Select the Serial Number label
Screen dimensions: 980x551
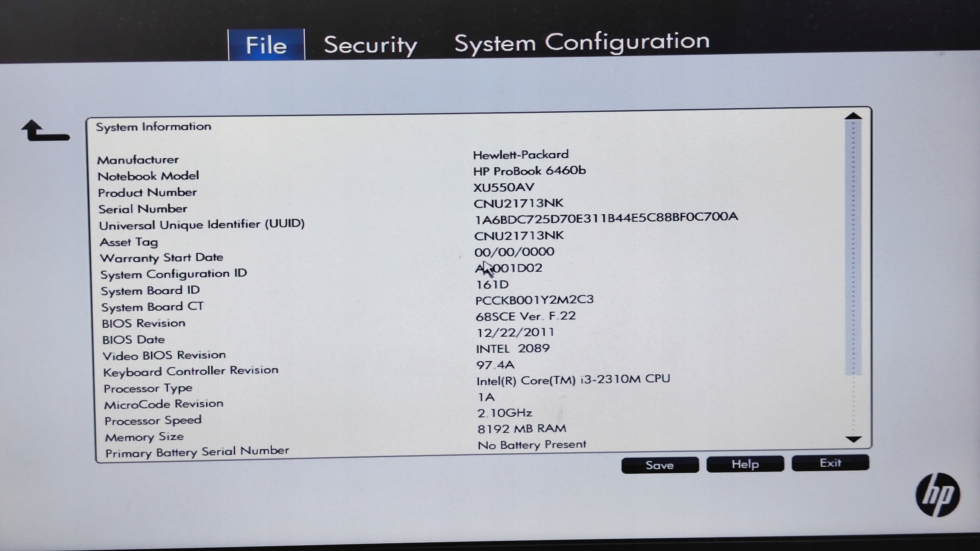143,209
